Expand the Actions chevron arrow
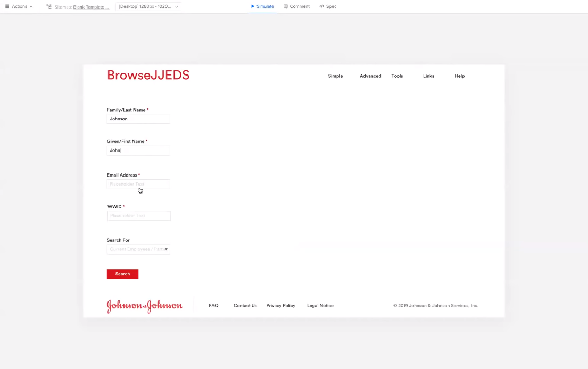 pos(31,7)
